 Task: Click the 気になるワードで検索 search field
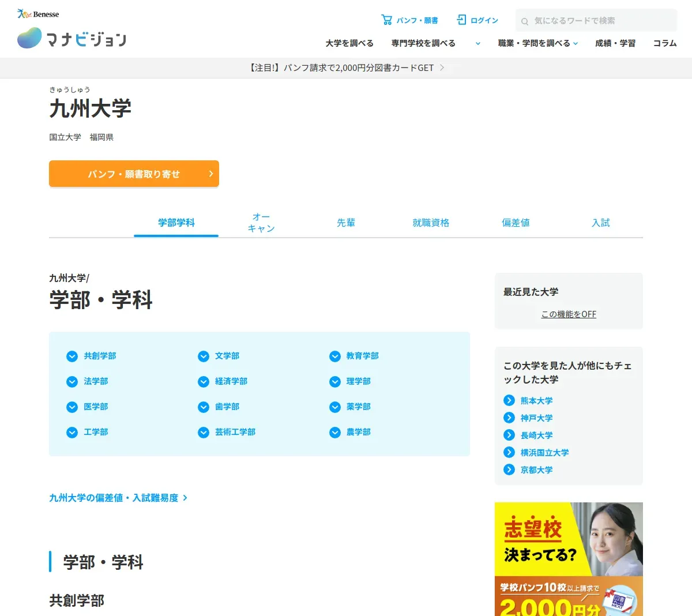(596, 20)
